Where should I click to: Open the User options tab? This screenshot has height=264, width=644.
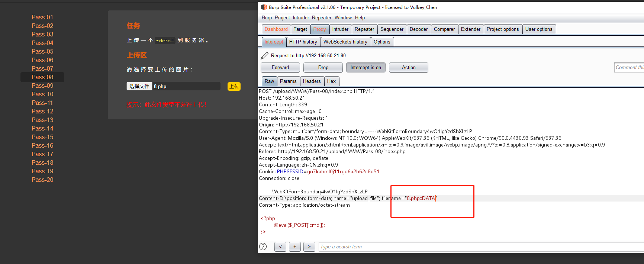(539, 29)
